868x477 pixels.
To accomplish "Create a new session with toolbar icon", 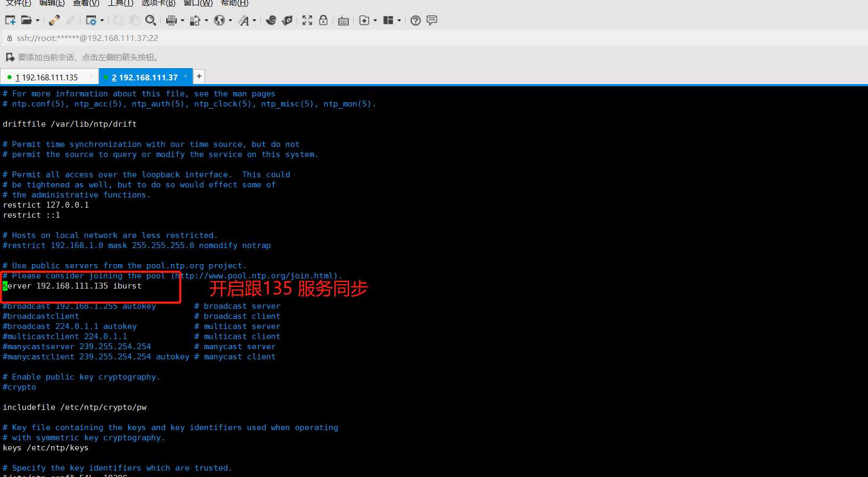I will [x=10, y=20].
